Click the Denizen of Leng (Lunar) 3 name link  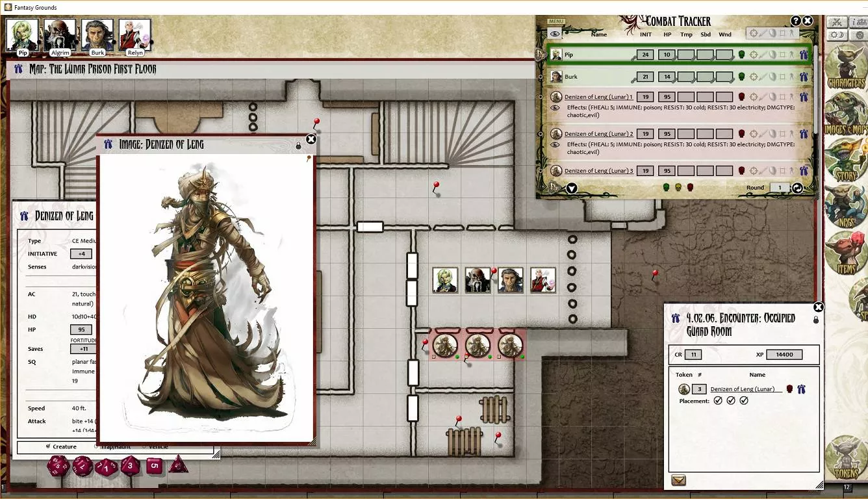pyautogui.click(x=598, y=171)
